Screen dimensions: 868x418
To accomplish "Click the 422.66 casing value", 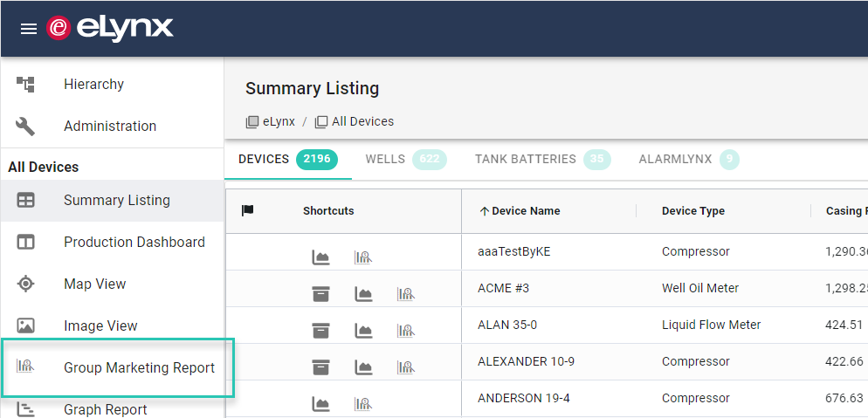I will tap(844, 361).
